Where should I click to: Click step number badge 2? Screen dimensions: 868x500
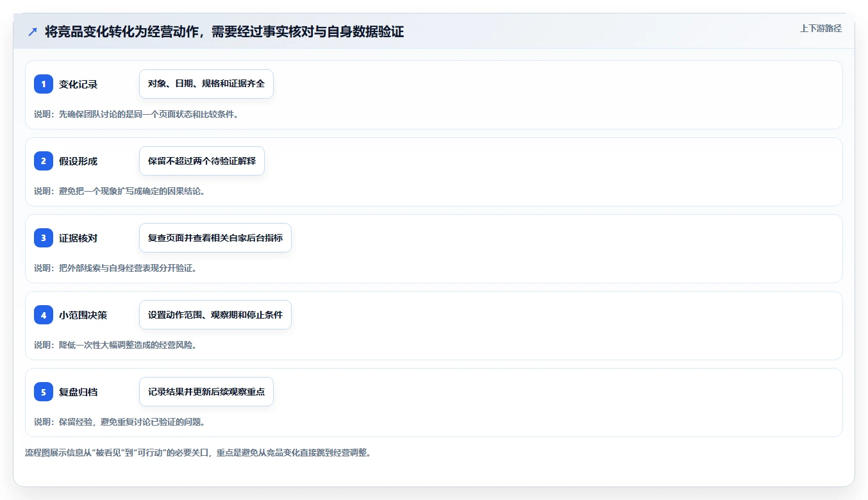[x=44, y=161]
